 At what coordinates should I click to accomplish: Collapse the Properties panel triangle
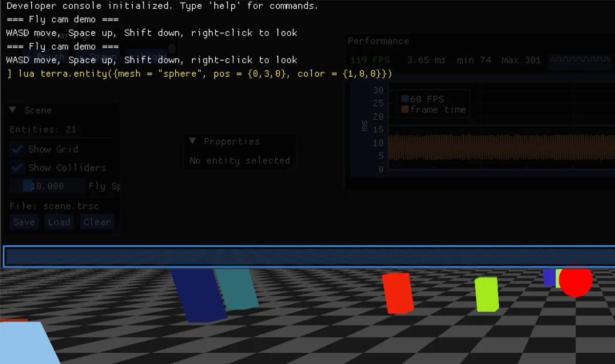pos(193,141)
